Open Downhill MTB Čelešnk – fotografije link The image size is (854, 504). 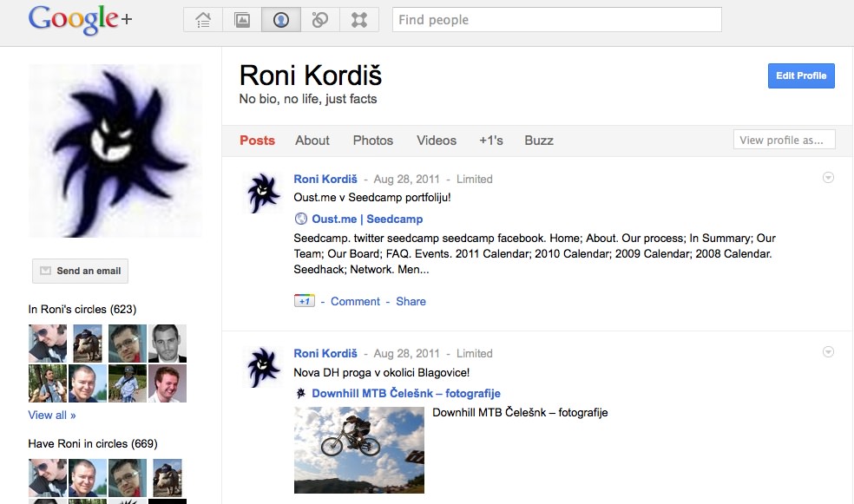tap(405, 394)
